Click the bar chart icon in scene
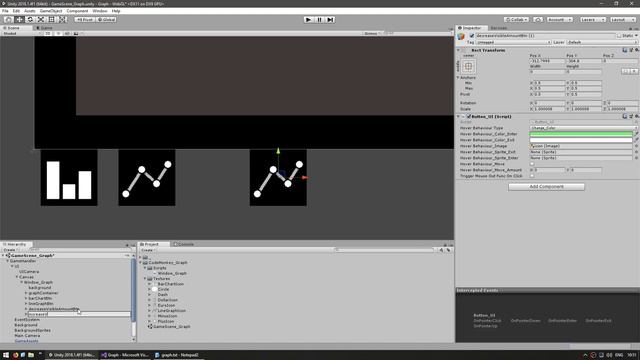Screen dimensions: 640x360 click(69, 178)
